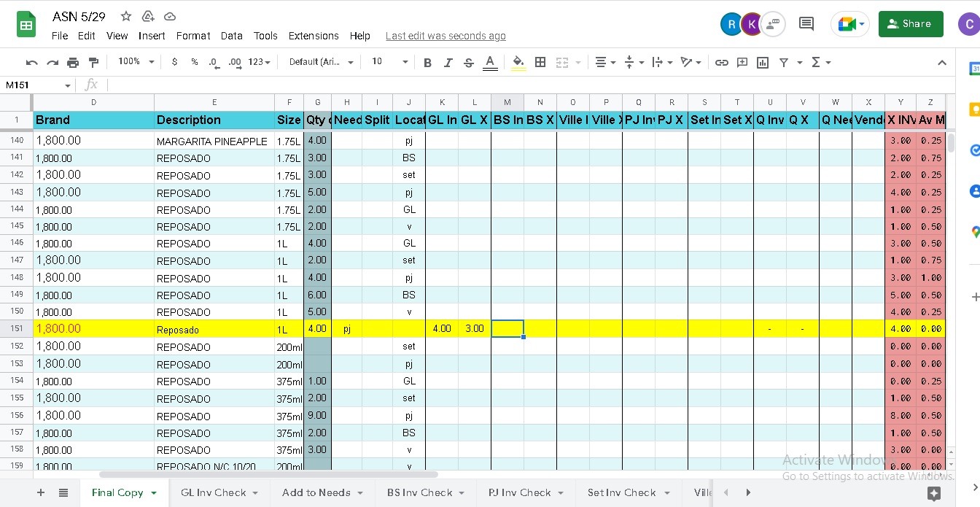Screen dimensions: 980x507
Task: Add a new sheet with plus button
Action: click(x=41, y=493)
